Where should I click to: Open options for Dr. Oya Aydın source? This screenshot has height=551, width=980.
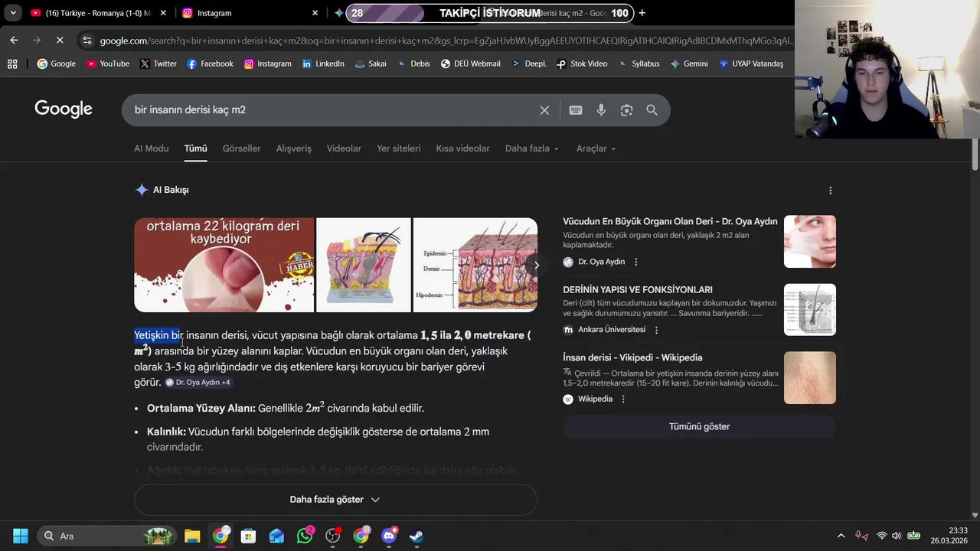tap(635, 262)
